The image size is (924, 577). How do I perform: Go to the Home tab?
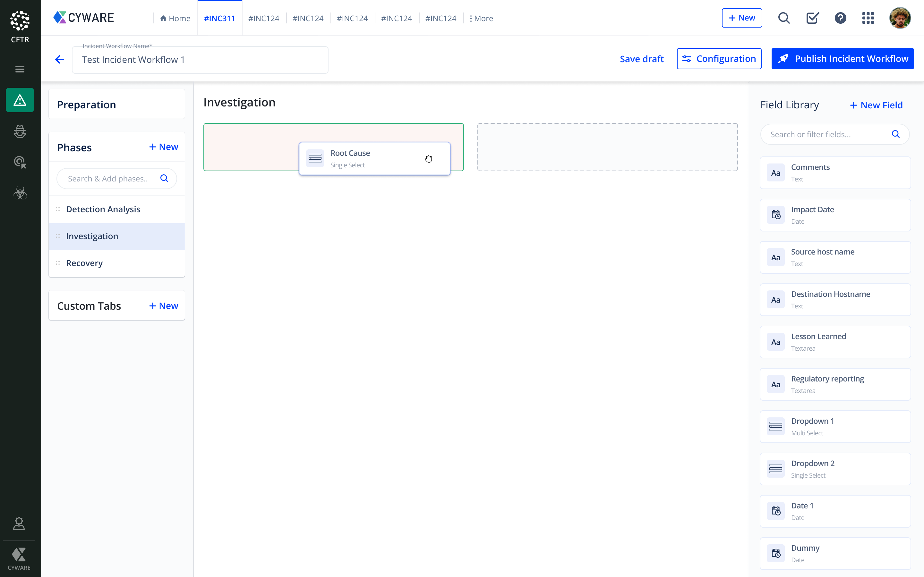[x=175, y=18]
